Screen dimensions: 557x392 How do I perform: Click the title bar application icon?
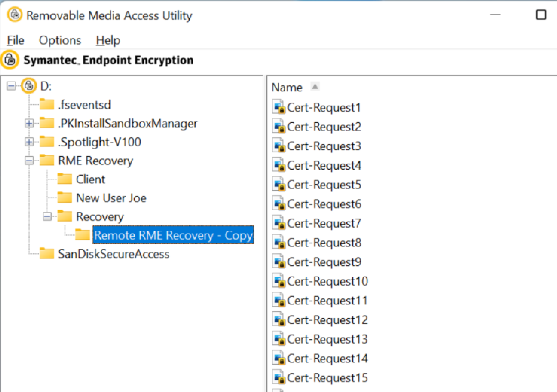point(15,14)
